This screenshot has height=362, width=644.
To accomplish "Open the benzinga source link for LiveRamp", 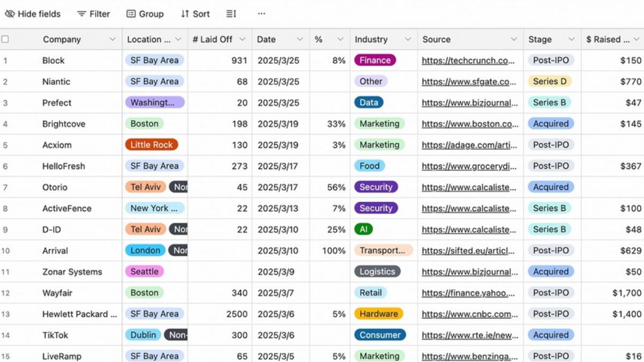I will tap(470, 356).
